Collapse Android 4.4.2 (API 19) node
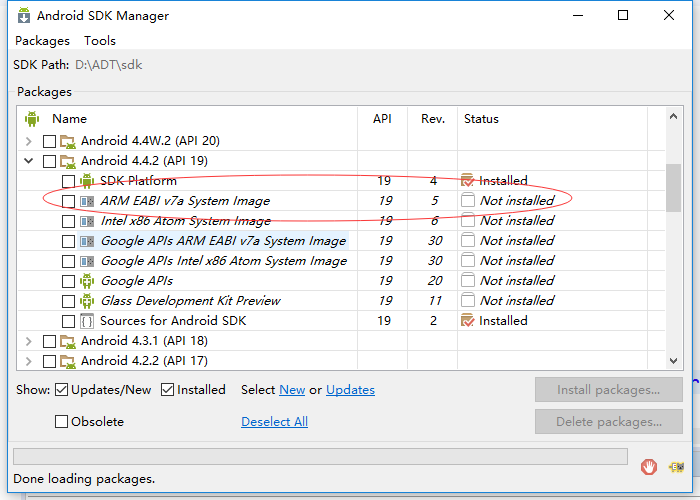 pos(29,161)
